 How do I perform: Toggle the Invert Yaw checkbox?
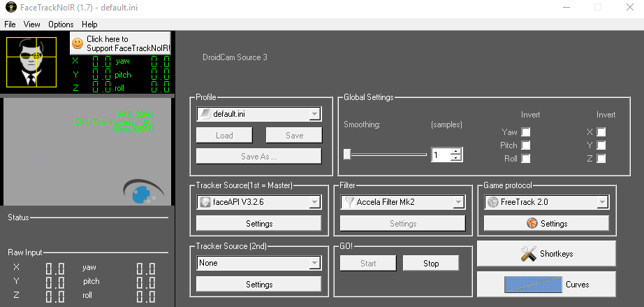coord(525,131)
